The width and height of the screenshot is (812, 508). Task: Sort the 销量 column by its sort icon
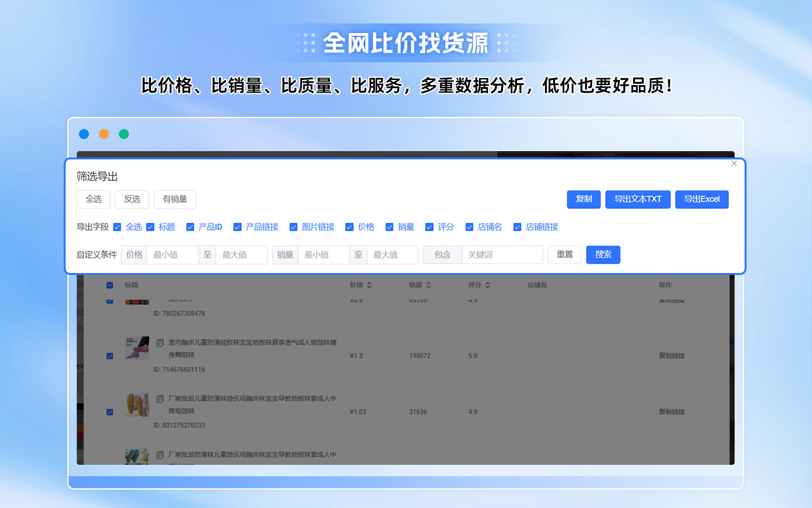pos(429,285)
